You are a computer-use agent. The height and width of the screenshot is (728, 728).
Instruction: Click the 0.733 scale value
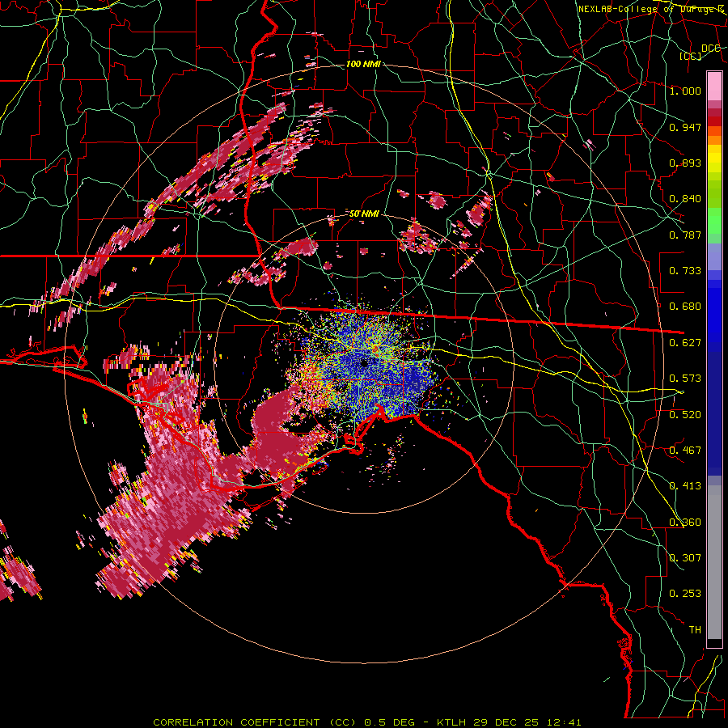[685, 271]
